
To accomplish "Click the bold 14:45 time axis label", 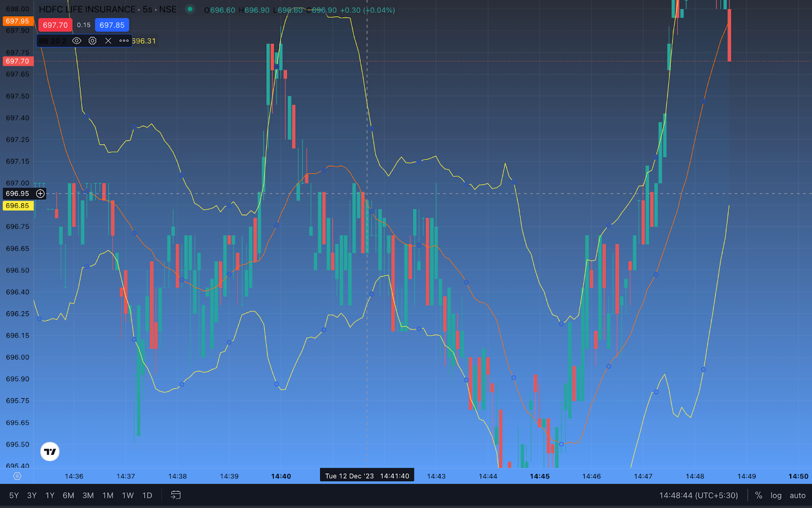I will point(539,476).
